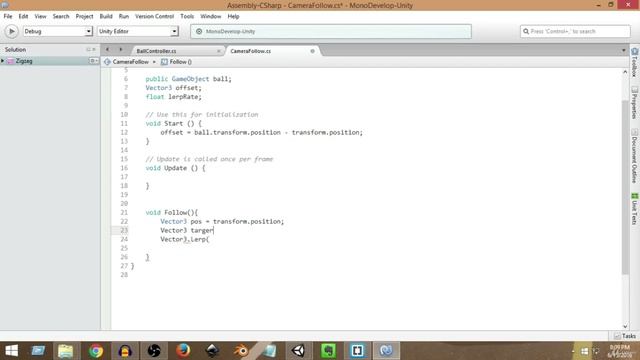Open the Toolbox side pad

[x=635, y=62]
